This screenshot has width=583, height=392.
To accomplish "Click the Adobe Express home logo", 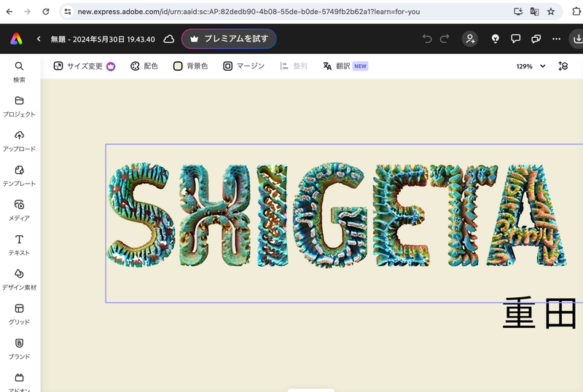I will [16, 39].
